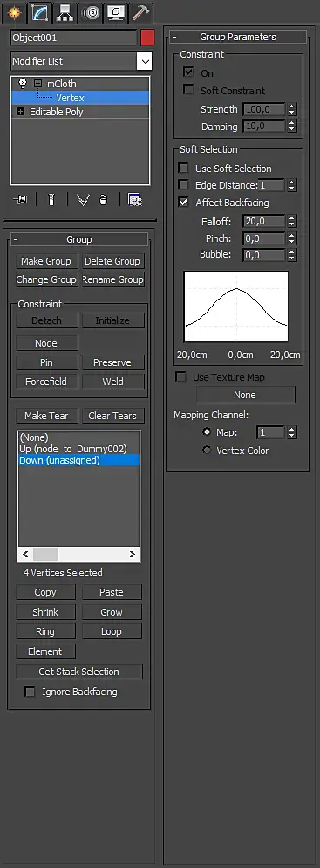
Task: Select Down (unassigned) group
Action: click(79, 460)
